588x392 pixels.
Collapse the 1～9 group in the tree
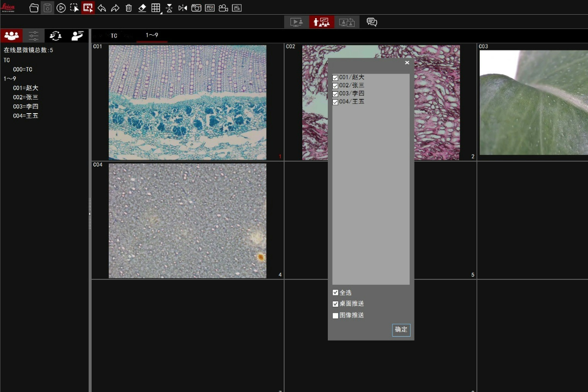[10, 78]
